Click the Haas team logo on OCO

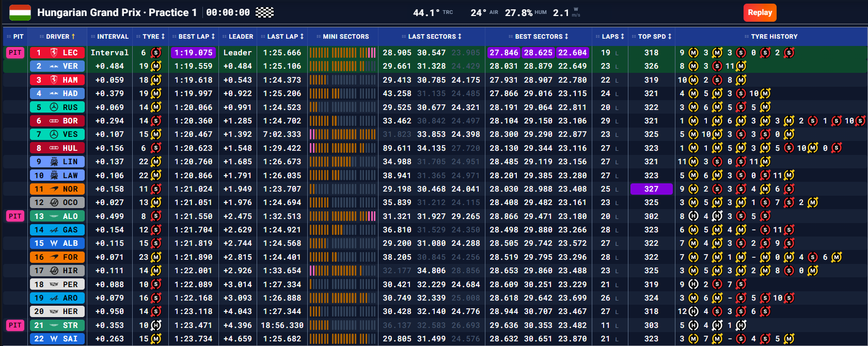click(54, 202)
